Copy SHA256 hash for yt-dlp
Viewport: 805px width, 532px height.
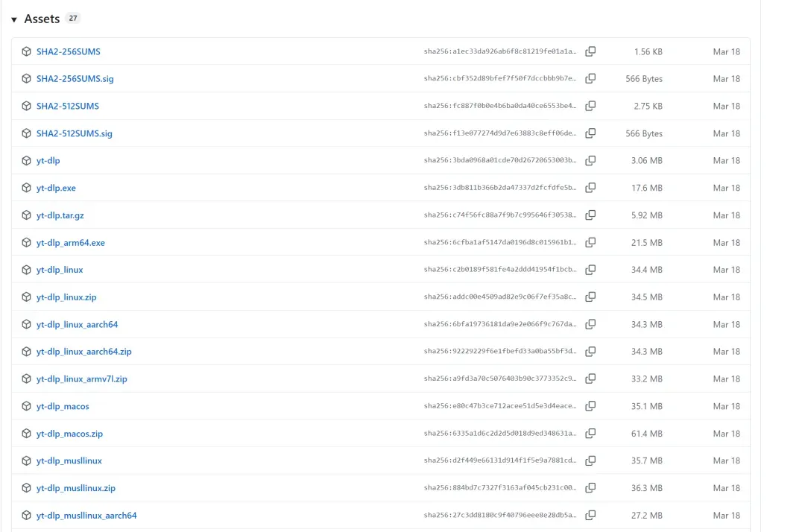[590, 161]
